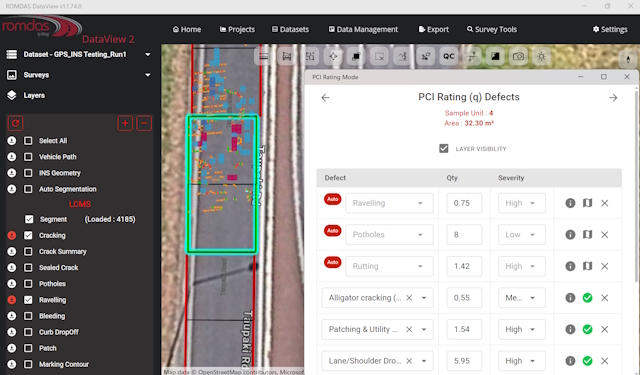Open severity dropdown for Patching & Utility row

tap(522, 329)
